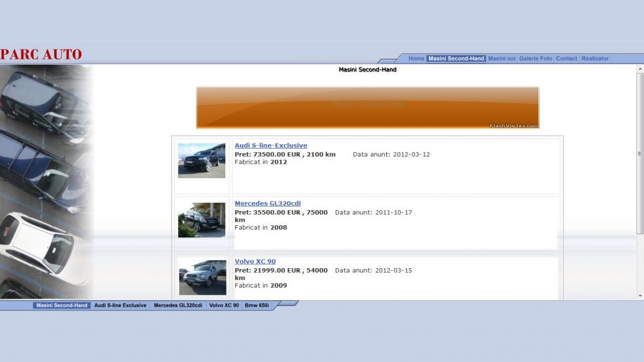Click the PARC AUTO site logo

tap(42, 55)
